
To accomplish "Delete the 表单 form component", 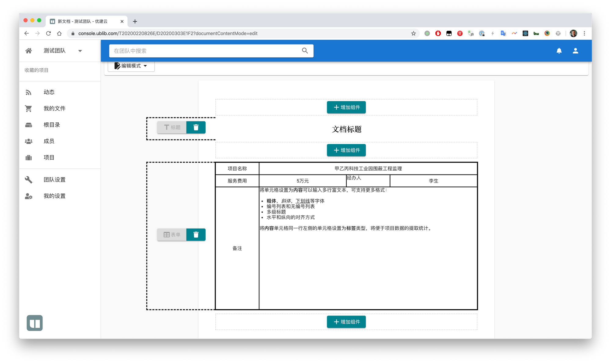I will [x=196, y=235].
